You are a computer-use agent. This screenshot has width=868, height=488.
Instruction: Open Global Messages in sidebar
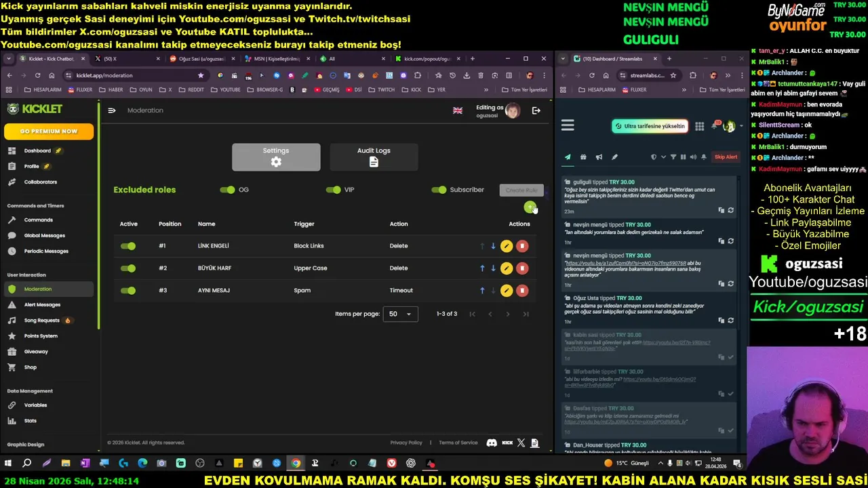(x=45, y=235)
